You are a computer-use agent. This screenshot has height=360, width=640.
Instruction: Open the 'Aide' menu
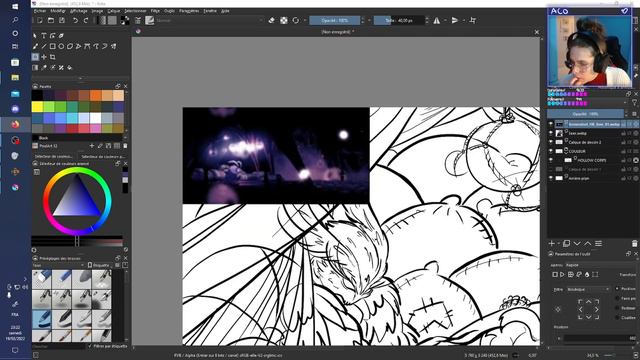pyautogui.click(x=225, y=11)
